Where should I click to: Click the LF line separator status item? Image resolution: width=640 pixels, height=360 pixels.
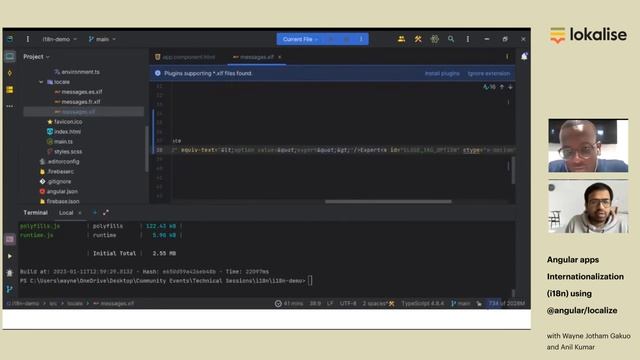330,304
